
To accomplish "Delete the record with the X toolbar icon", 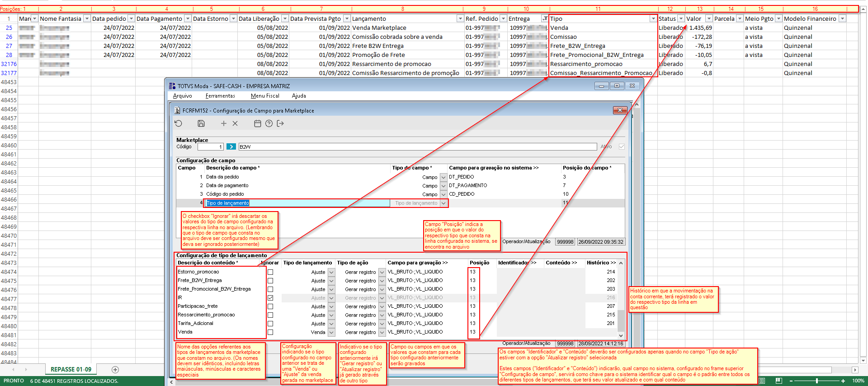I will [x=235, y=123].
